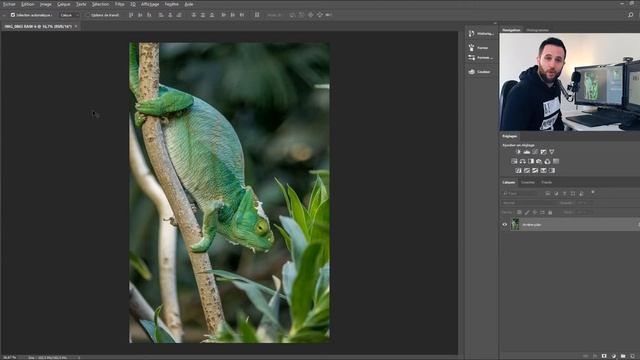The width and height of the screenshot is (640, 360).
Task: Open the Fenêtre menu
Action: [x=171, y=4]
